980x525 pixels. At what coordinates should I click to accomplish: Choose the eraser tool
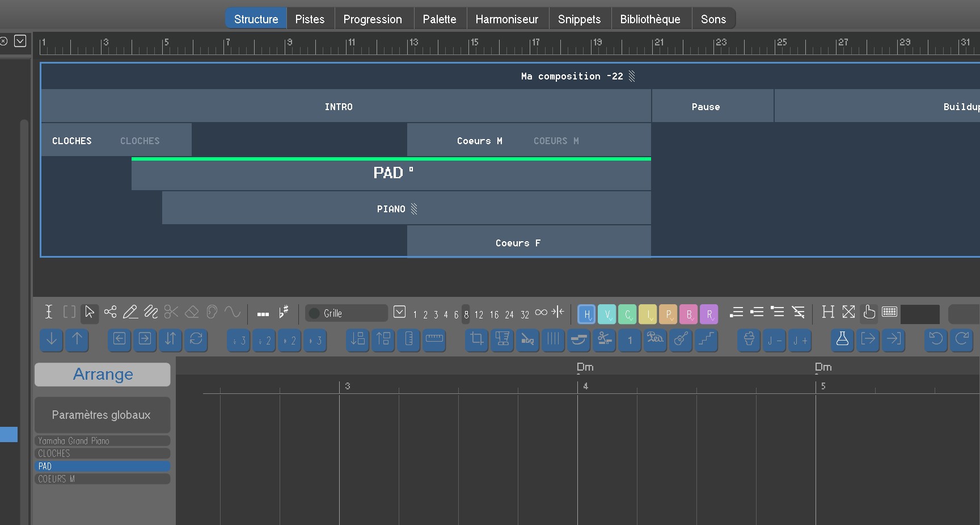(192, 312)
